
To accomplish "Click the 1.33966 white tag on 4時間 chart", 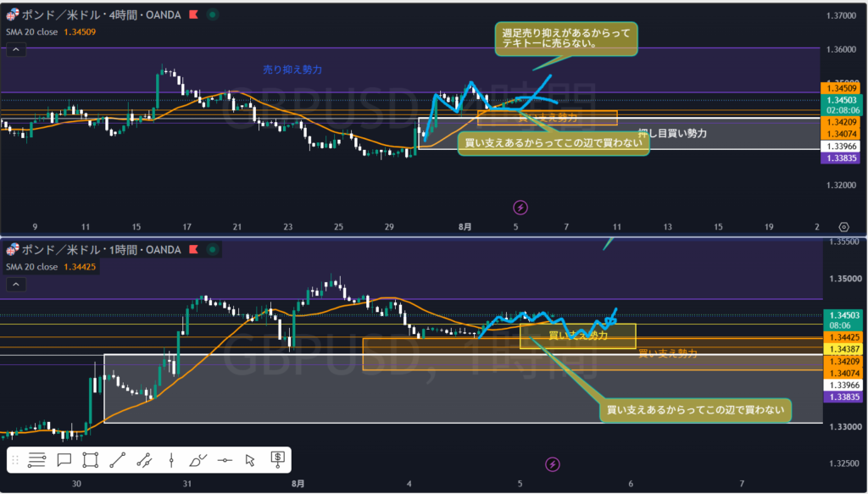I will [841, 147].
